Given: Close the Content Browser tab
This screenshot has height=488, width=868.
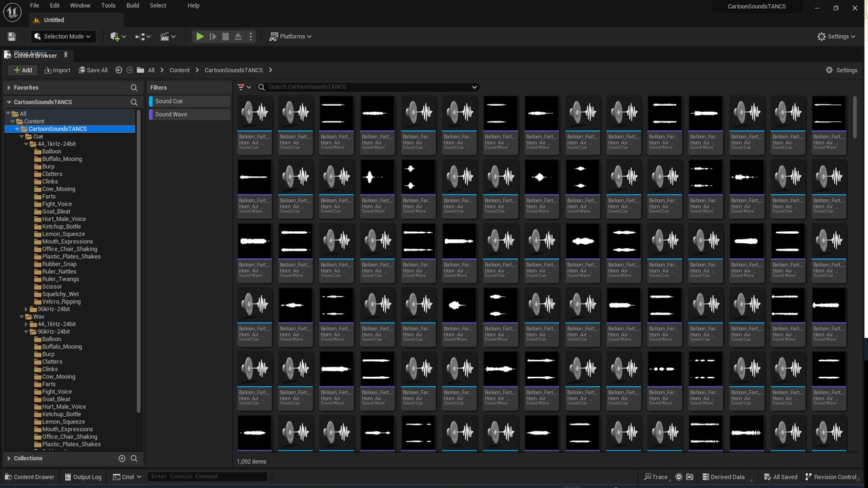Looking at the screenshot, I should [66, 55].
